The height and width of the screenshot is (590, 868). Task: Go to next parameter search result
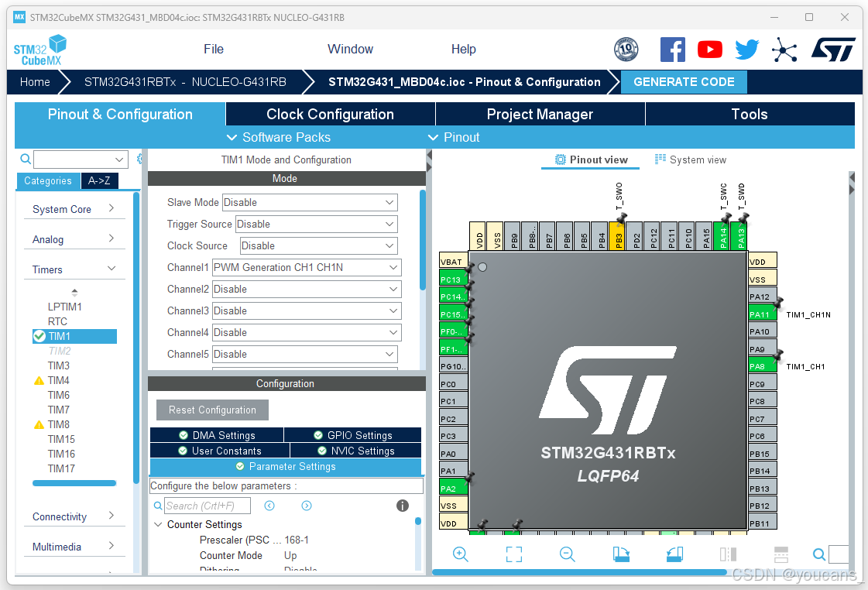pyautogui.click(x=307, y=506)
